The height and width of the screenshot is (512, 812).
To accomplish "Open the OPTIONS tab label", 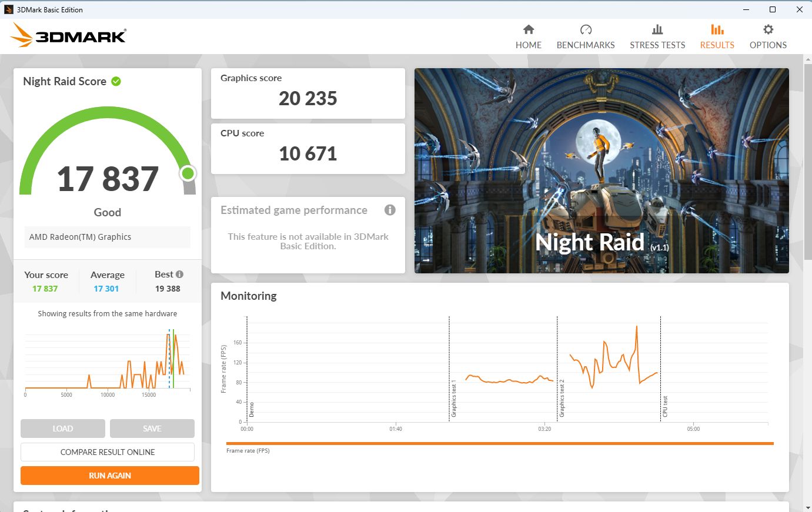I will pyautogui.click(x=768, y=45).
